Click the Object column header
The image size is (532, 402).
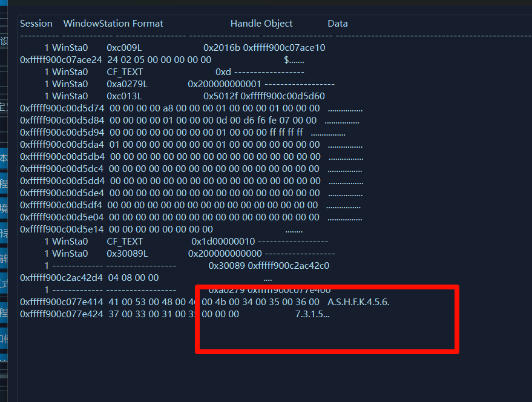278,24
